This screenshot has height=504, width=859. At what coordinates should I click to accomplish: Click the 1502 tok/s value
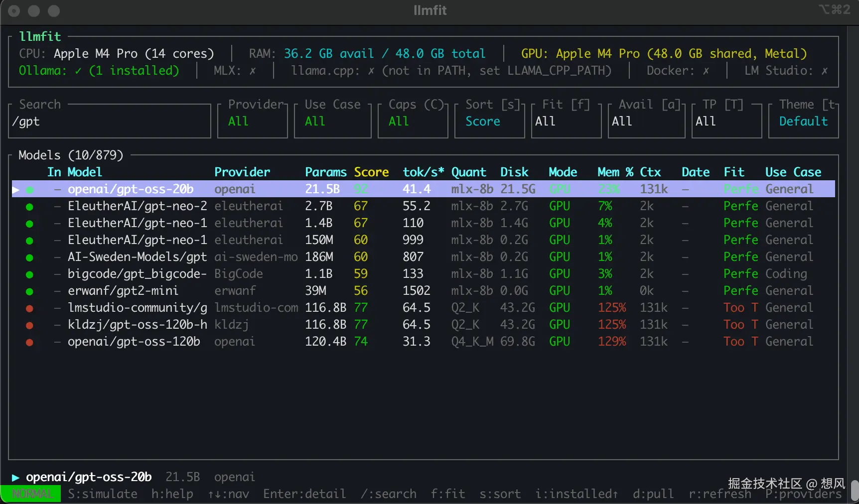click(417, 291)
